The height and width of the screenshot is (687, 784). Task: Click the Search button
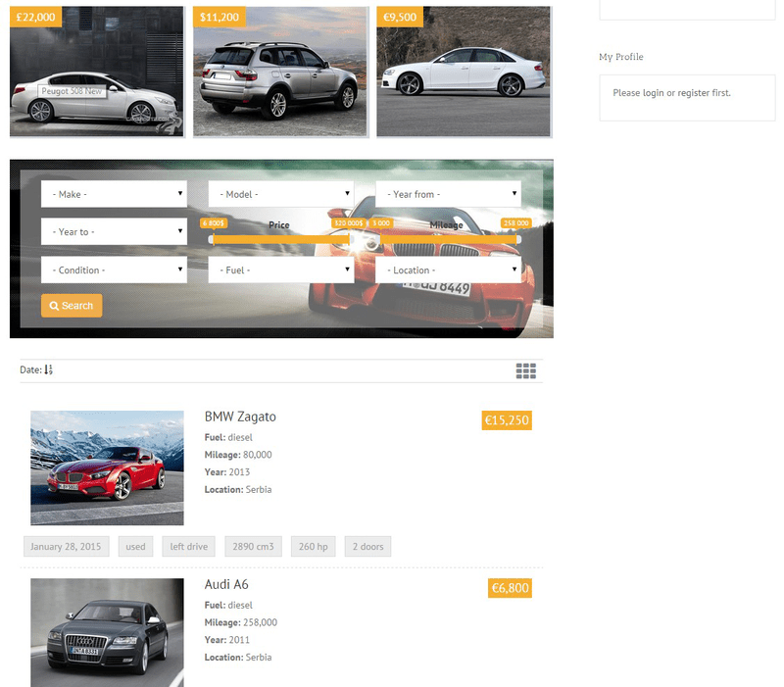point(71,305)
